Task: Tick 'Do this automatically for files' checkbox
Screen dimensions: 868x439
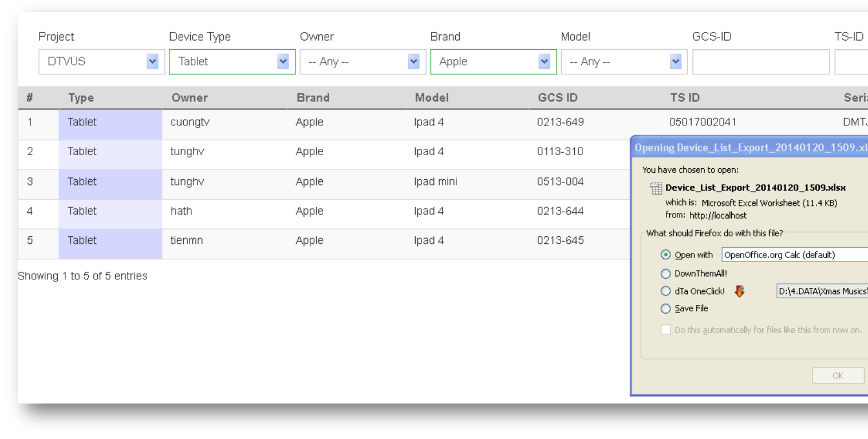Action: [x=665, y=330]
